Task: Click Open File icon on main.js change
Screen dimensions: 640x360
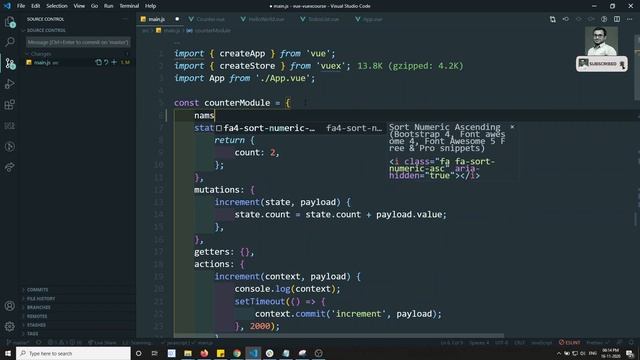Action: click(98, 62)
